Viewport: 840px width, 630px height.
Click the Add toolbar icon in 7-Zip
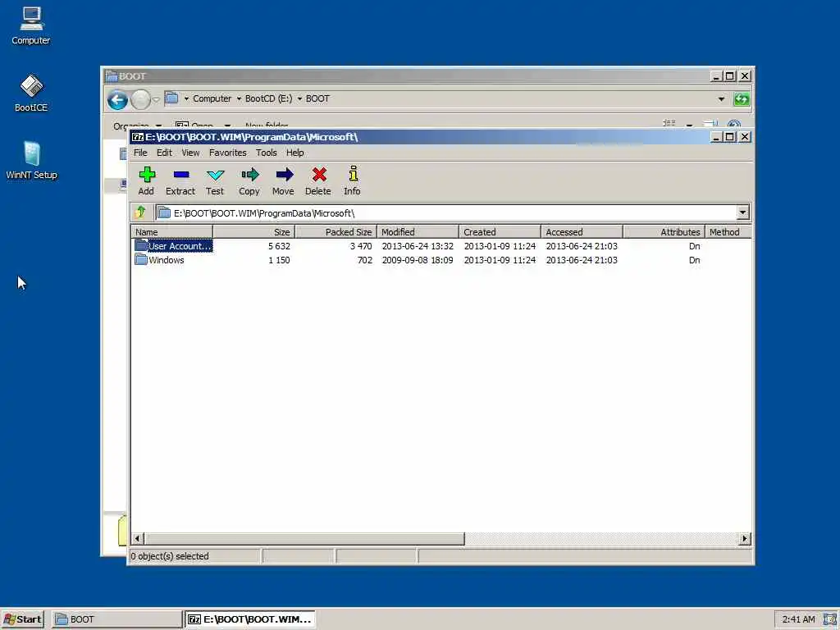(146, 180)
